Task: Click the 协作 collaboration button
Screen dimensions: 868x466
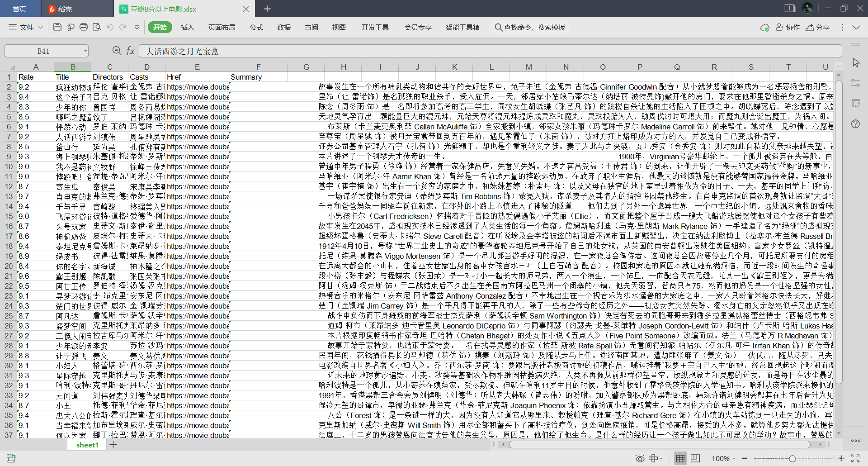Action: pyautogui.click(x=788, y=27)
